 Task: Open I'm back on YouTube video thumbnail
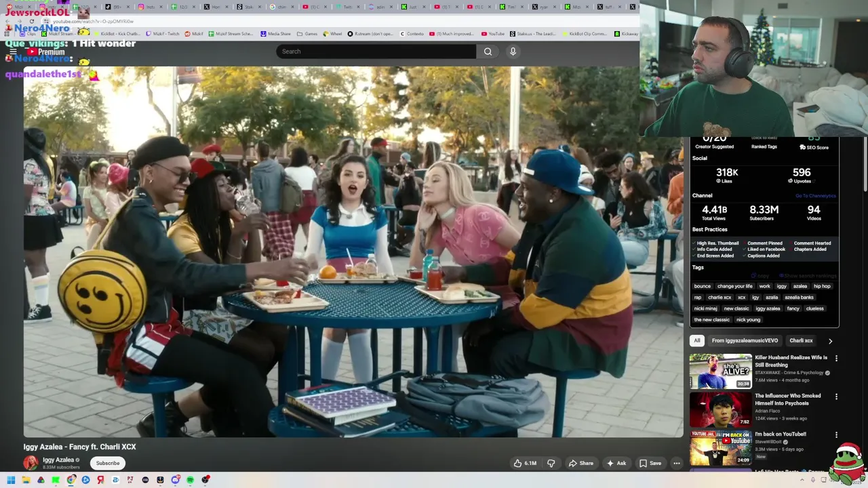tap(720, 447)
